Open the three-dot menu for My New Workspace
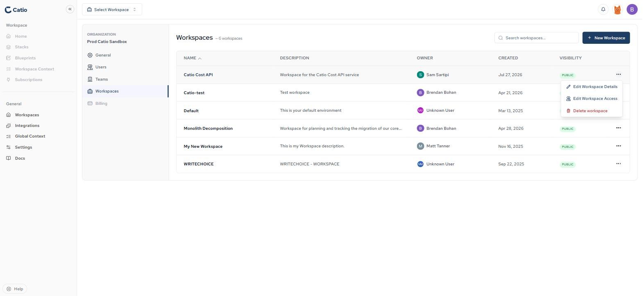Viewport: 644px width, 296px height. pyautogui.click(x=619, y=146)
